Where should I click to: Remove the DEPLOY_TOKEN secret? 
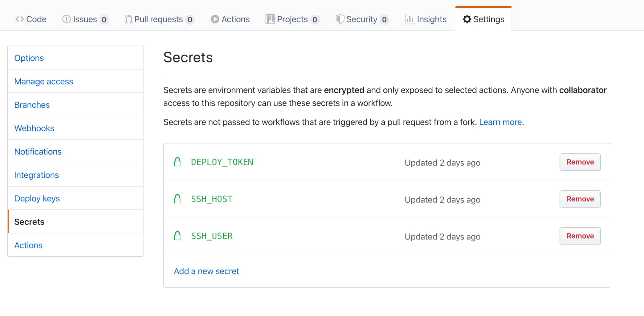click(x=580, y=162)
